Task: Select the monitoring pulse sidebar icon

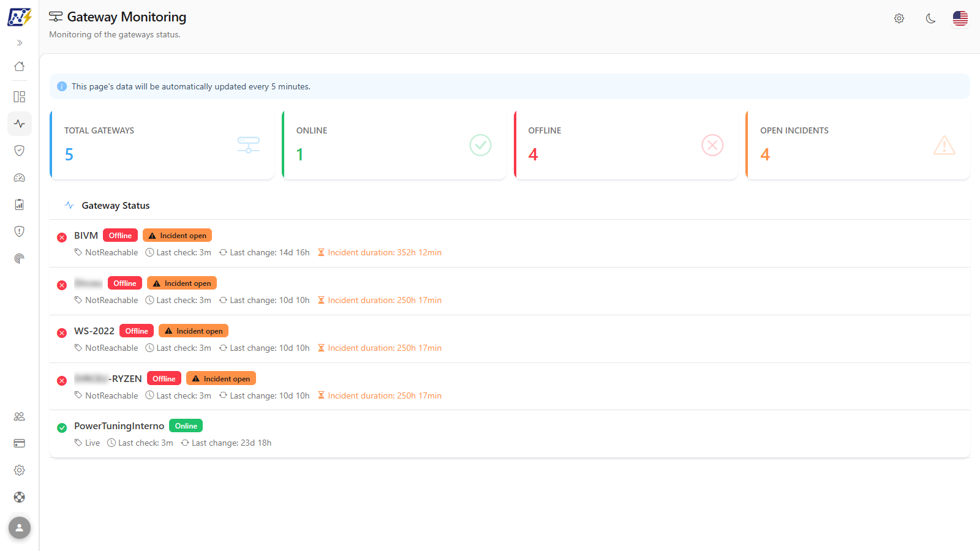Action: tap(20, 124)
